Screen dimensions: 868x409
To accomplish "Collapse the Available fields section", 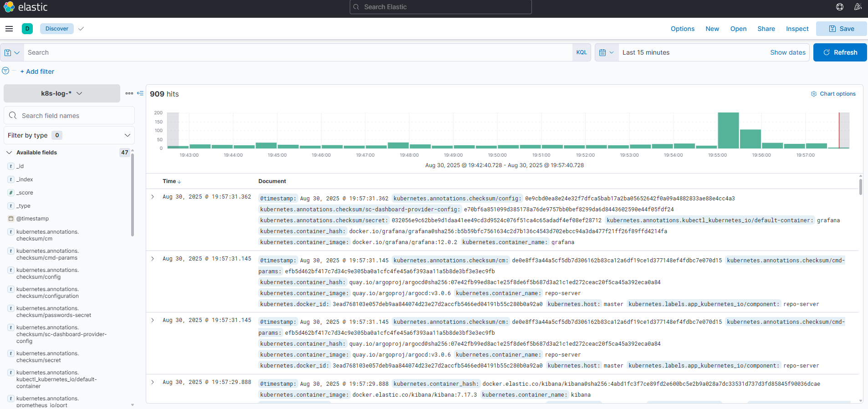I will pos(9,153).
